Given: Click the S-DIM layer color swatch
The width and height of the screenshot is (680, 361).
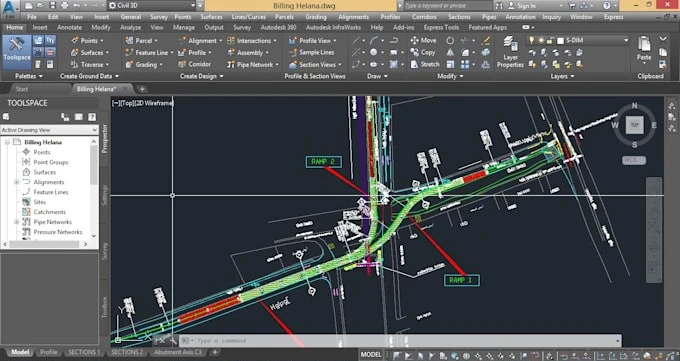Looking at the screenshot, I should pos(560,40).
